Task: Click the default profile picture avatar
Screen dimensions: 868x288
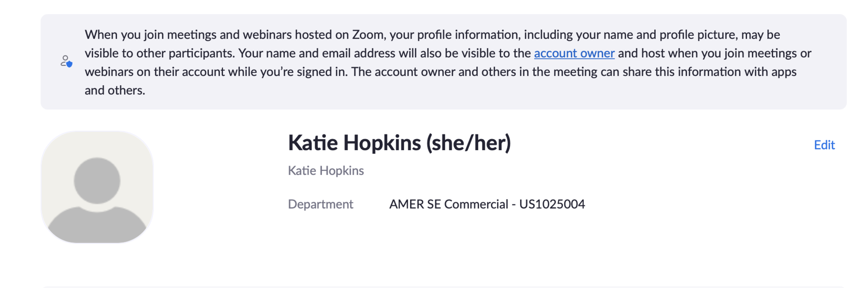Action: [x=97, y=187]
